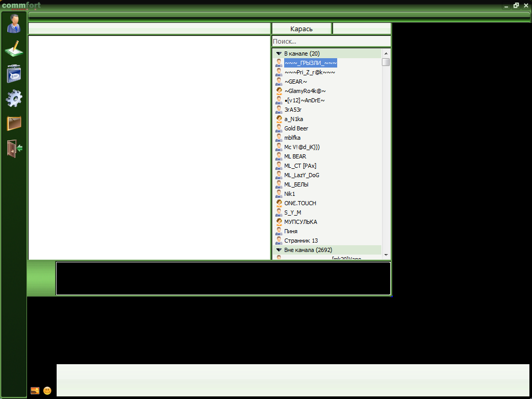Insert an image using the picture icon
This screenshot has width=532, height=399.
35,391
